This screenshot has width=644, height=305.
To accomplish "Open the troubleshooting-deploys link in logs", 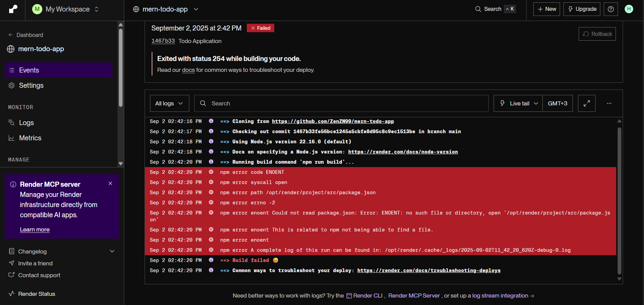I will (x=429, y=270).
